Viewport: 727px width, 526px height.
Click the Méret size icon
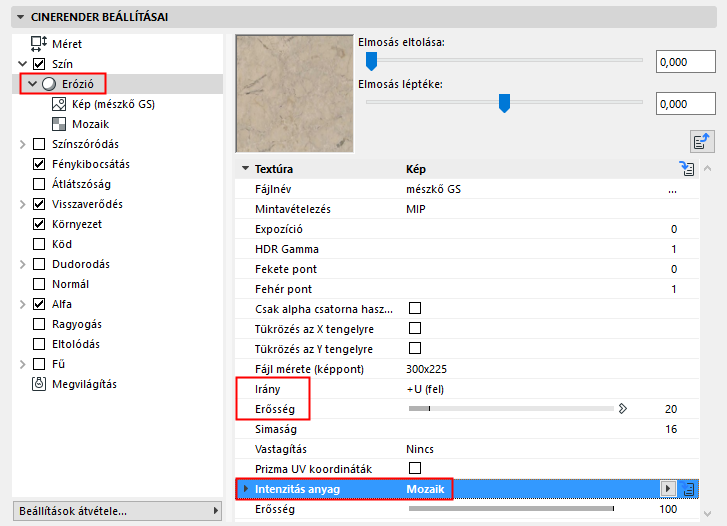click(38, 44)
